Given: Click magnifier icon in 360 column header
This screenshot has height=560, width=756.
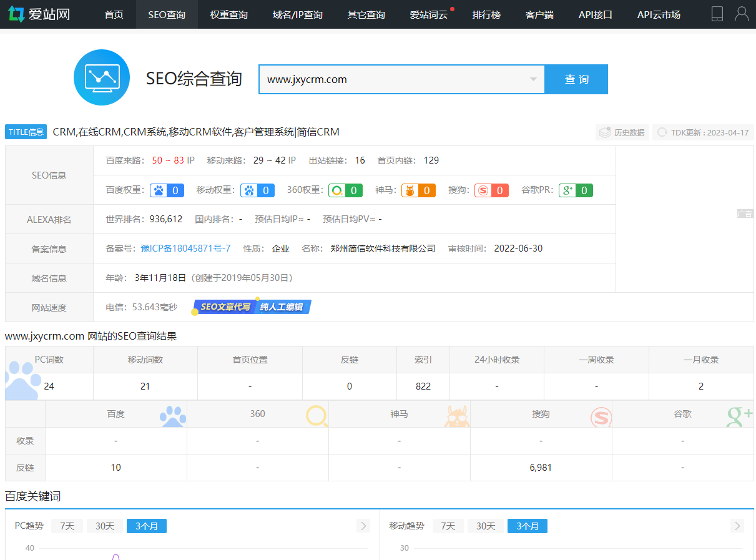Looking at the screenshot, I should point(317,416).
